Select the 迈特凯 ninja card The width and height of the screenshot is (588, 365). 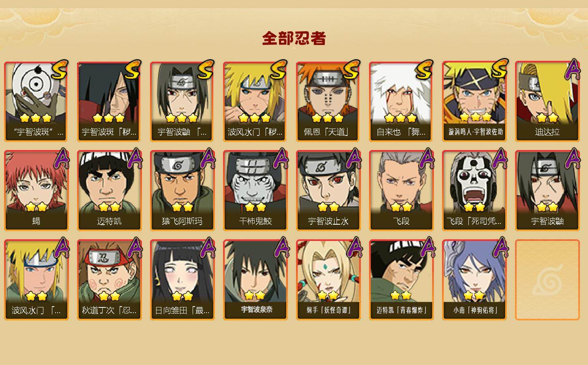pyautogui.click(x=109, y=191)
